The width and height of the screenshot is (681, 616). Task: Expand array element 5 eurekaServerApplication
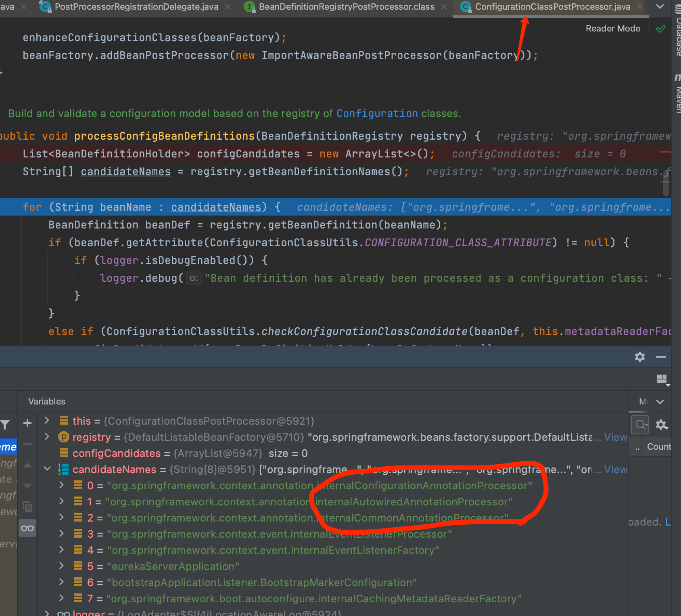[61, 566]
